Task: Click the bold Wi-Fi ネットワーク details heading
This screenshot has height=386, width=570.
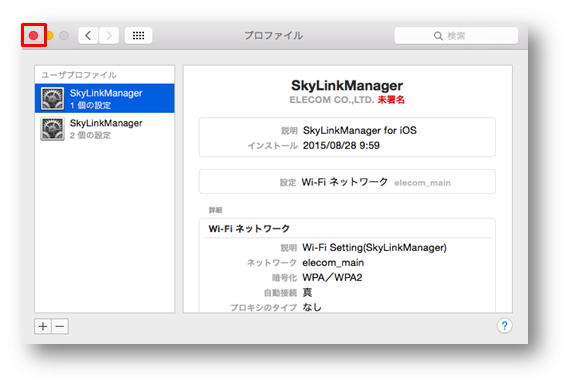Action: click(249, 228)
